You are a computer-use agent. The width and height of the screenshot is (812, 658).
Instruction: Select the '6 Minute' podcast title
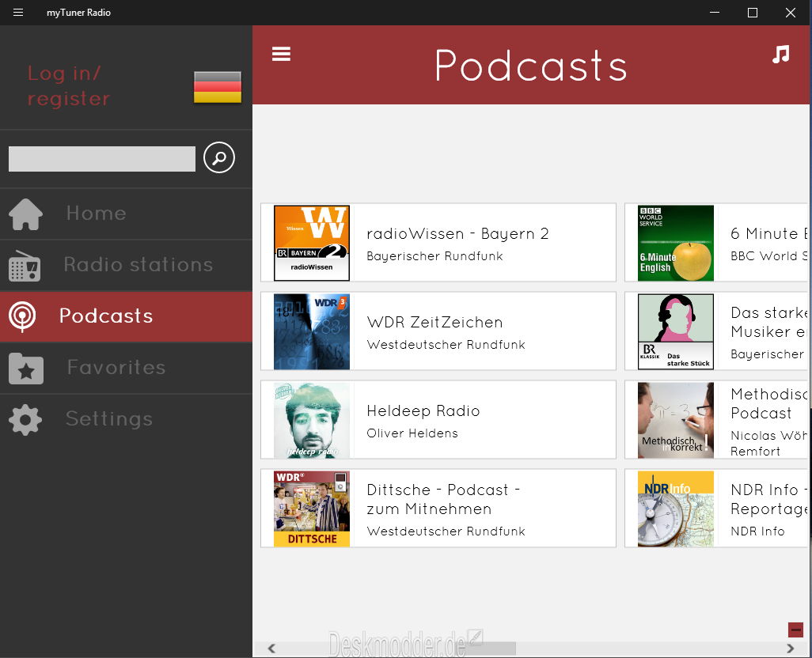[x=769, y=234]
